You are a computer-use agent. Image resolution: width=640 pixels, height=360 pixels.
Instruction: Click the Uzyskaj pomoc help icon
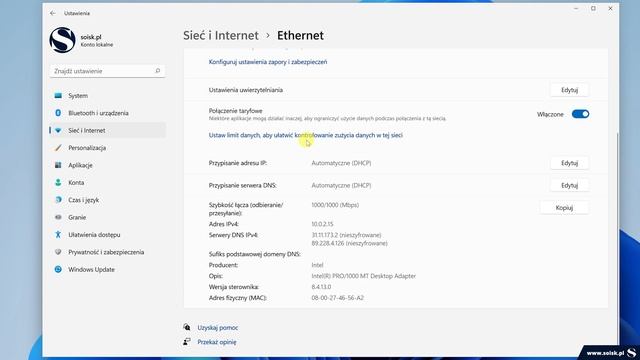(187, 327)
